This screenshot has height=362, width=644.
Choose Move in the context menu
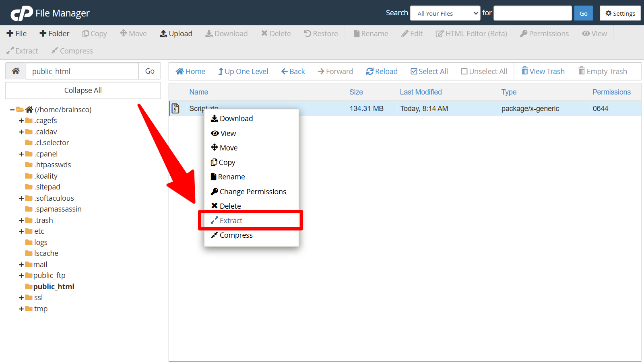click(x=224, y=148)
